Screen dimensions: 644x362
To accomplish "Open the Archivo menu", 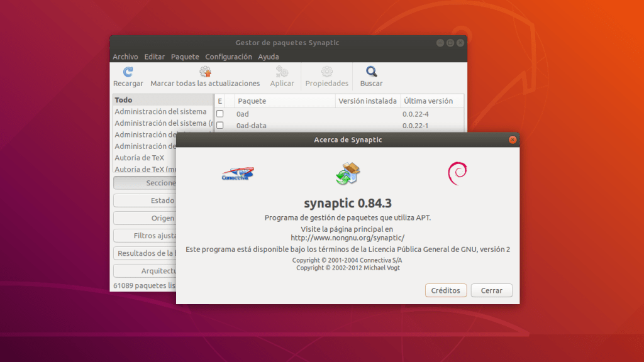I will point(125,57).
